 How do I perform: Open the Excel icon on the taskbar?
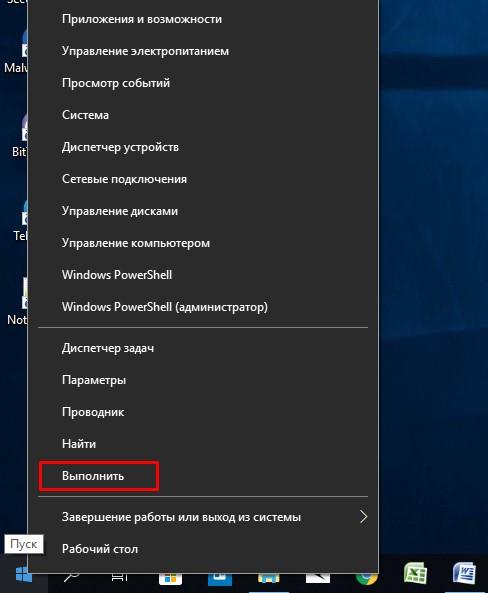point(416,574)
